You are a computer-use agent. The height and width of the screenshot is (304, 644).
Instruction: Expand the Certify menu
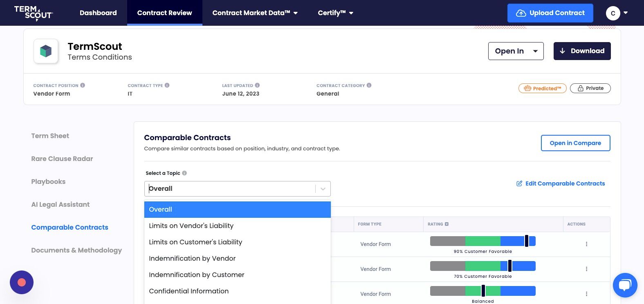(336, 13)
